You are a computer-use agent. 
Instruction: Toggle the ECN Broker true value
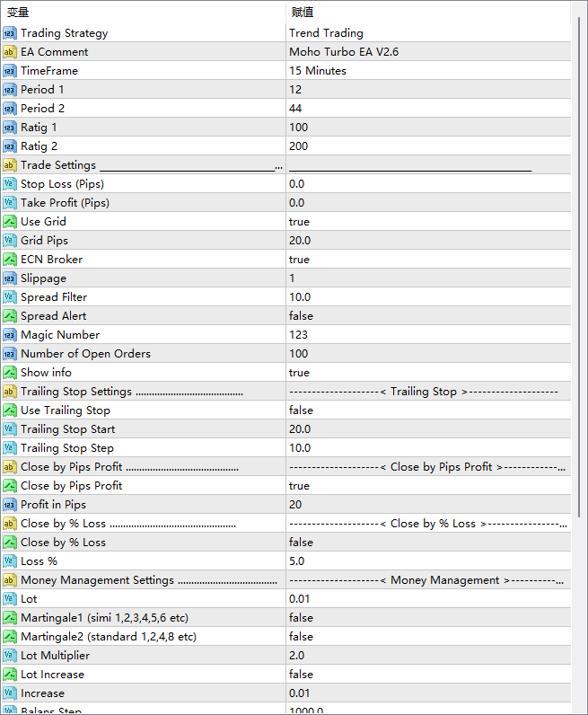299,260
